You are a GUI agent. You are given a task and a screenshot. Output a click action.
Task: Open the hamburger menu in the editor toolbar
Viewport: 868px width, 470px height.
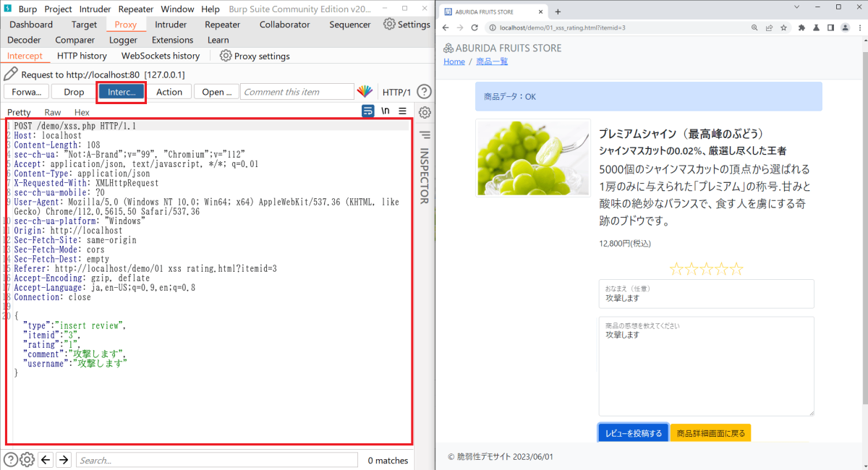tap(402, 111)
